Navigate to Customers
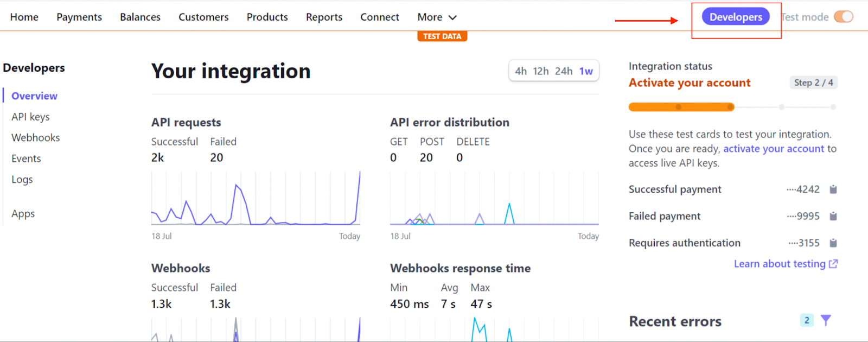The image size is (868, 342). 204,17
